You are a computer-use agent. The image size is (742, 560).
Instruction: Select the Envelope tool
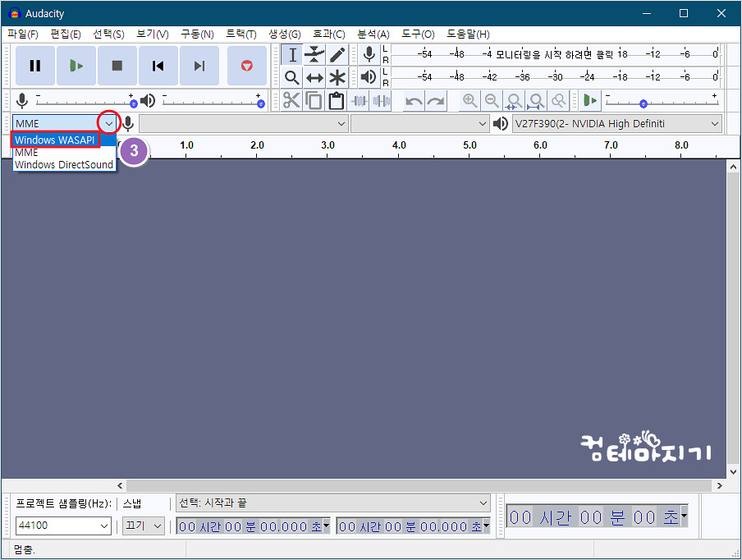coord(314,54)
